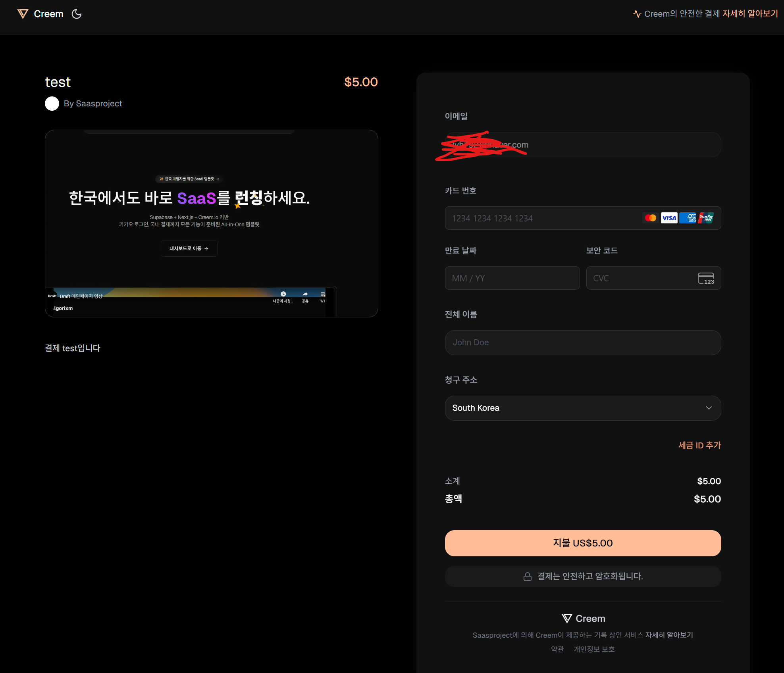
Task: Click the Mastercard card brand icon
Action: point(650,218)
